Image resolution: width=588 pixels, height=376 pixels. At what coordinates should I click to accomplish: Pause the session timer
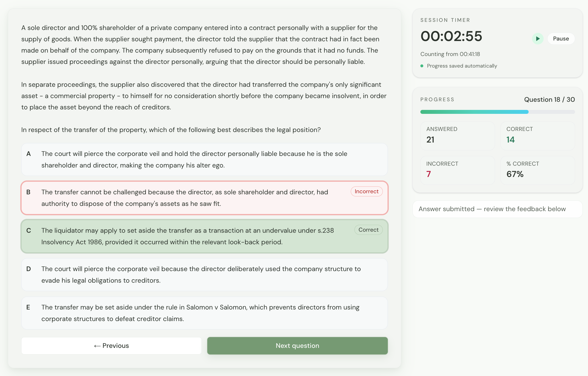561,39
